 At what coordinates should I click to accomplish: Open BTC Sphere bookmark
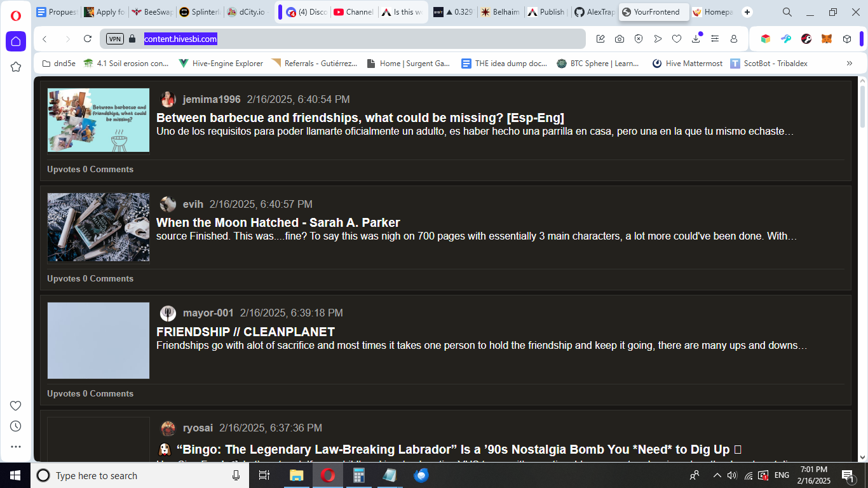tap(598, 64)
